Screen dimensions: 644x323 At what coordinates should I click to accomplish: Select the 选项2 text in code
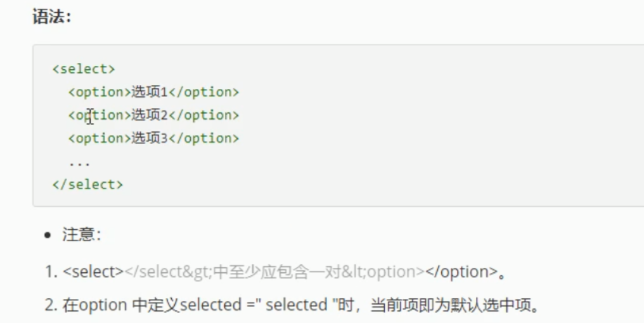click(149, 115)
